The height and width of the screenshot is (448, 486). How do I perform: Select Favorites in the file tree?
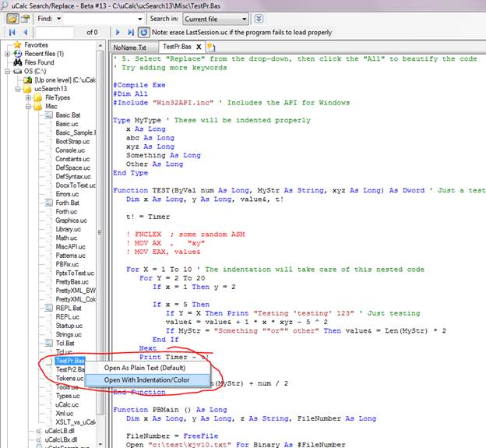(35, 45)
